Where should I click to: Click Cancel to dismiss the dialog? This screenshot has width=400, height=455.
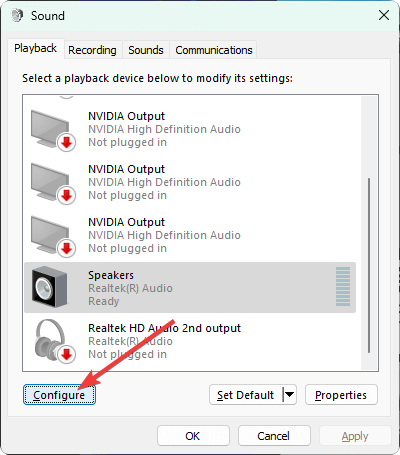pos(274,436)
